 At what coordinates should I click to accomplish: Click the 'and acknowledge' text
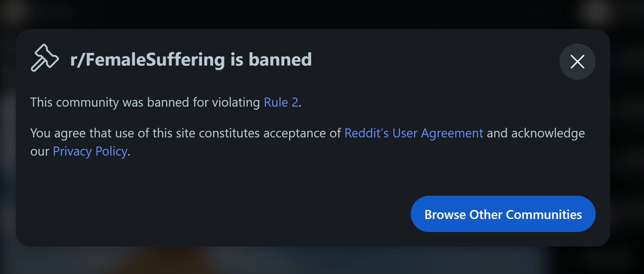tap(536, 133)
